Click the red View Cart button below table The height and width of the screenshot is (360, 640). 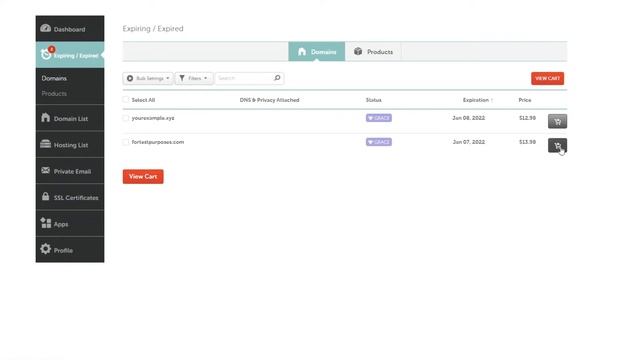[x=143, y=176]
